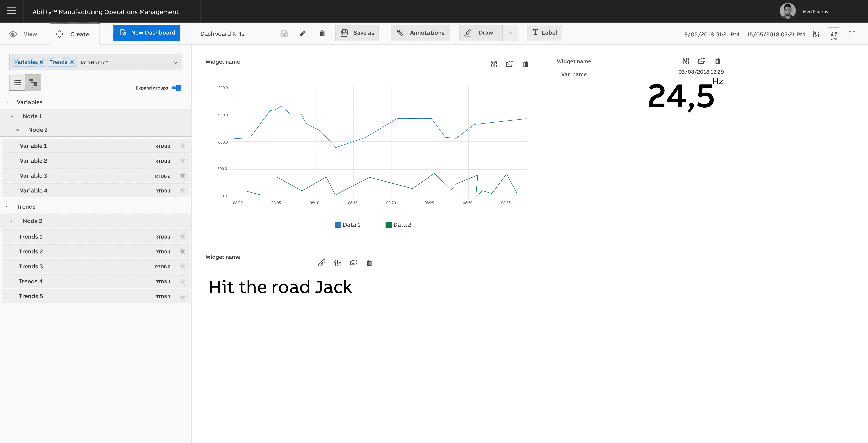Open the hamburger menu
This screenshot has height=443, width=868.
pyautogui.click(x=11, y=11)
